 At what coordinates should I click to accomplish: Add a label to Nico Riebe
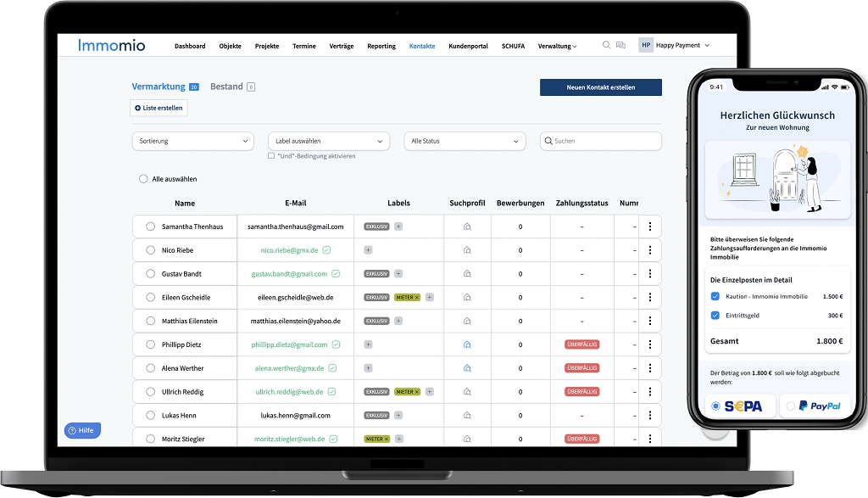pos(368,250)
